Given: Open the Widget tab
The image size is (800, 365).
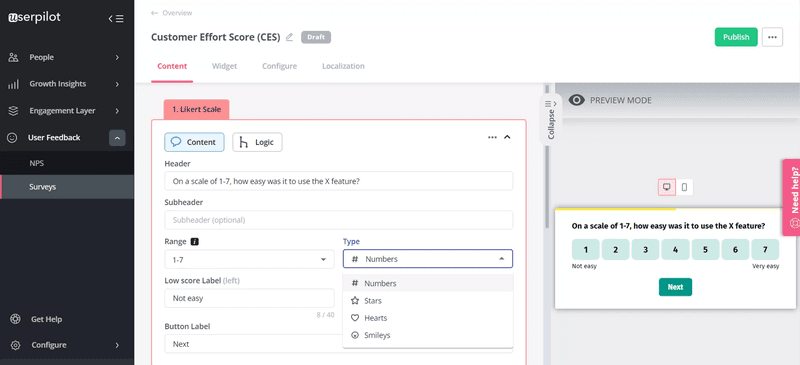Looking at the screenshot, I should tap(224, 66).
